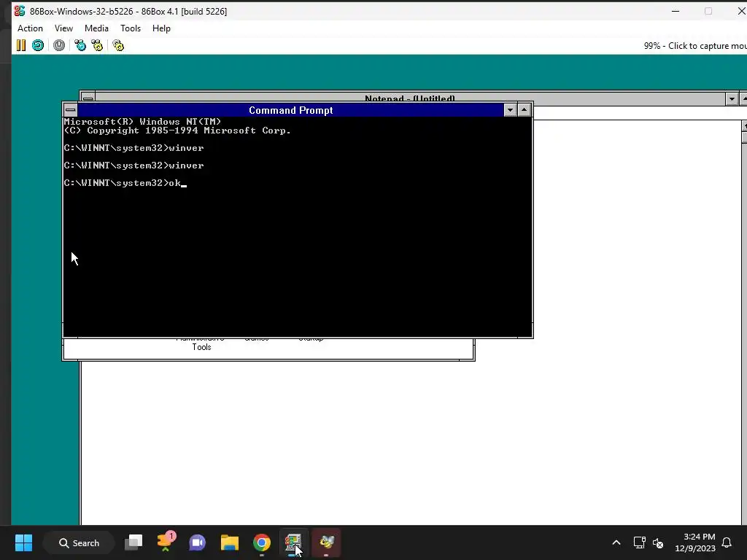Open the Notepad window control menu box

click(x=88, y=97)
